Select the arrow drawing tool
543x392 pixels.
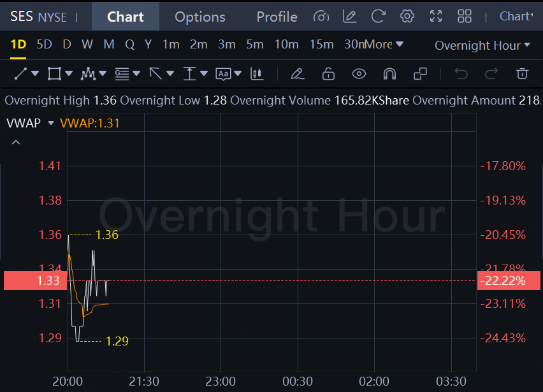coord(156,74)
